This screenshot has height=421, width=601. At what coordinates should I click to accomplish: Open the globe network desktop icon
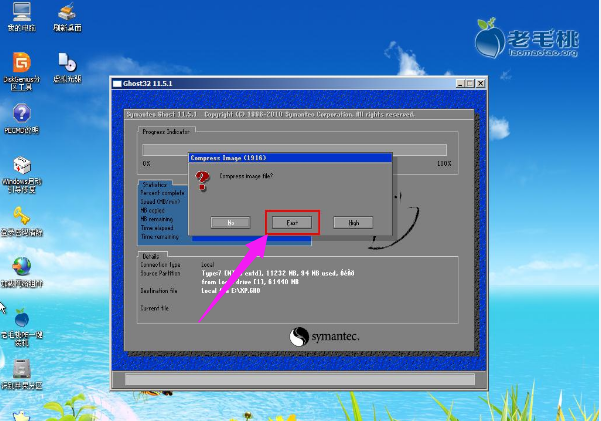coord(19,267)
